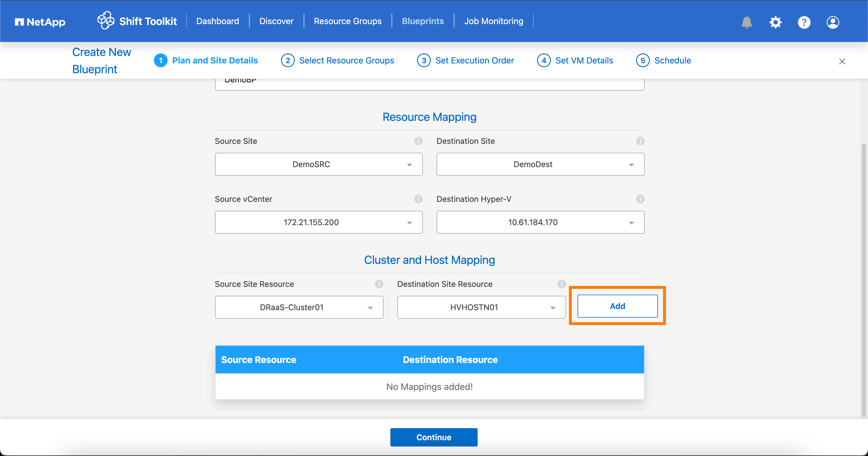The height and width of the screenshot is (456, 868).
Task: Click the blueprint name input field
Action: pos(430,84)
